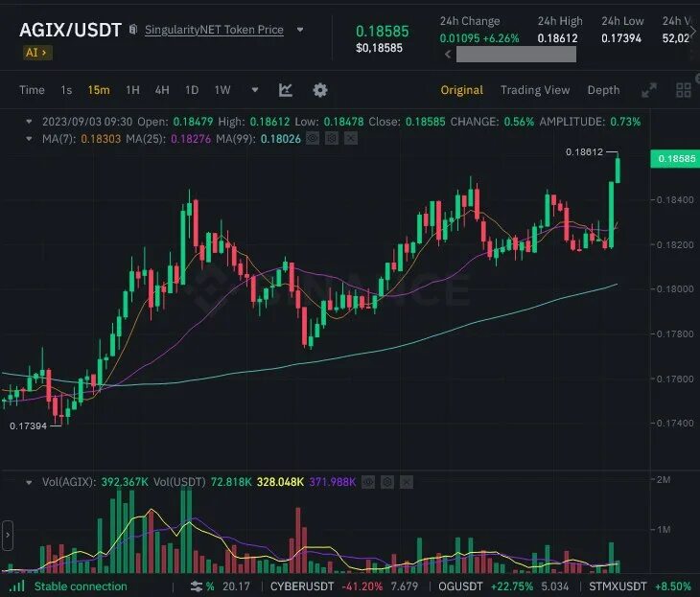This screenshot has width=700, height=597.
Task: Open more intervals dropdown after 1W
Action: coord(255,90)
